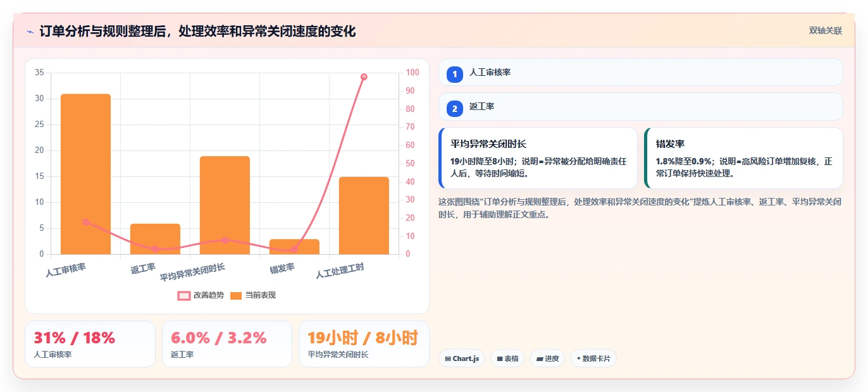
Task: Click the blue number 1 badge
Action: (x=455, y=74)
